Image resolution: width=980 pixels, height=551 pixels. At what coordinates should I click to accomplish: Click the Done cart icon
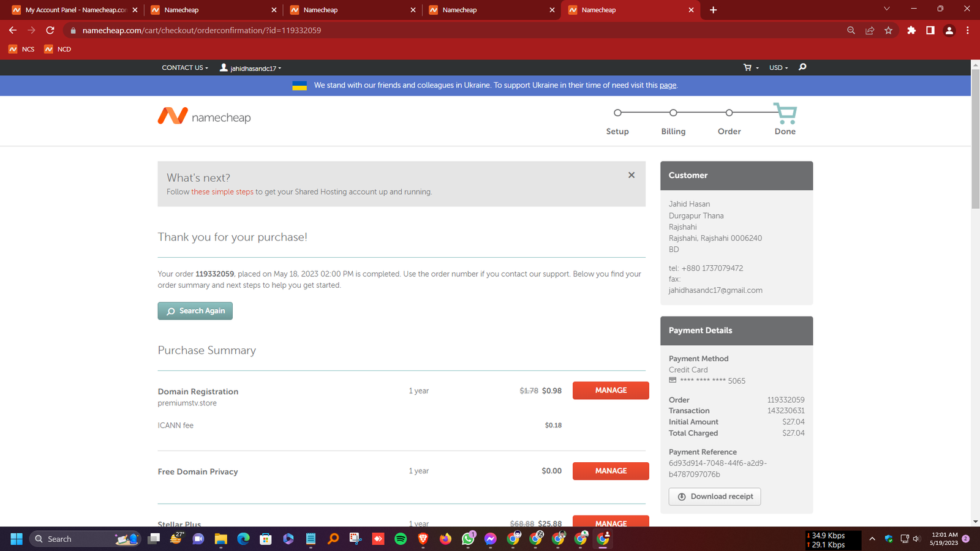click(785, 113)
